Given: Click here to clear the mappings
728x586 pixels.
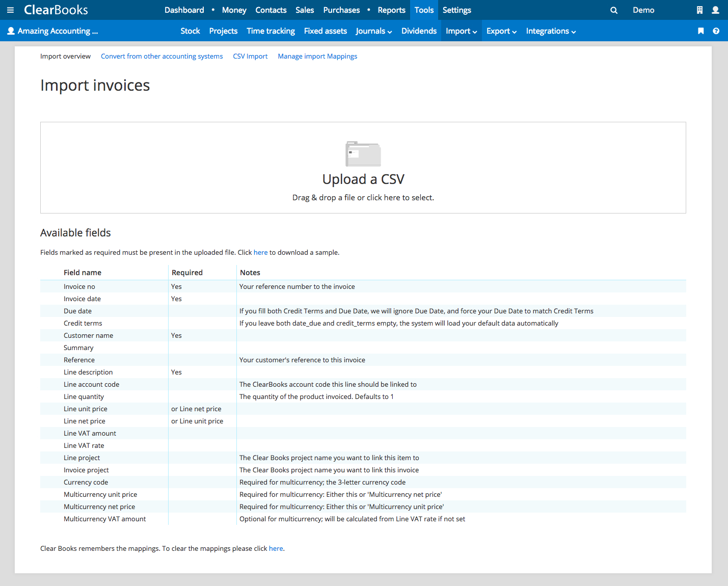Looking at the screenshot, I should tap(276, 548).
